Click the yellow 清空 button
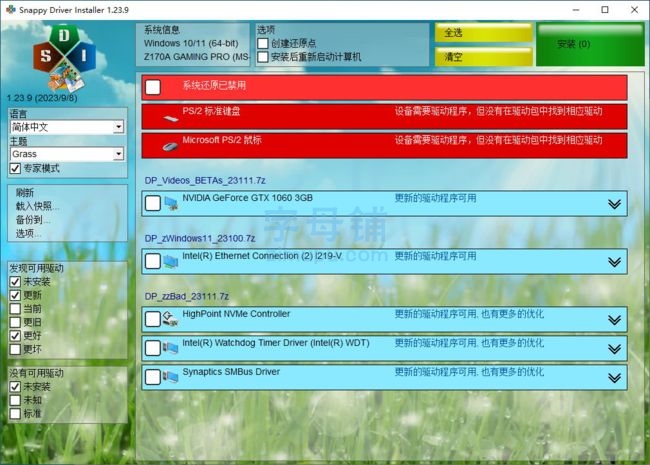 coord(483,57)
